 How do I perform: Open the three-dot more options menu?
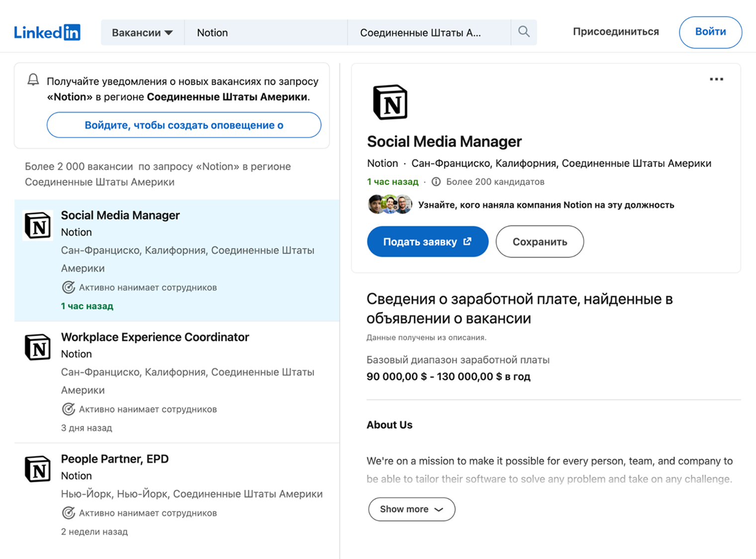[x=716, y=79]
